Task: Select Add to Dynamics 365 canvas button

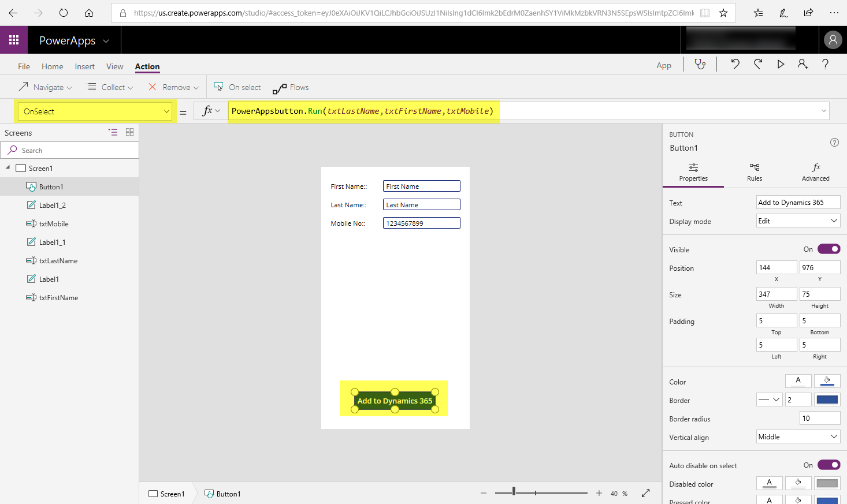Action: pos(395,400)
